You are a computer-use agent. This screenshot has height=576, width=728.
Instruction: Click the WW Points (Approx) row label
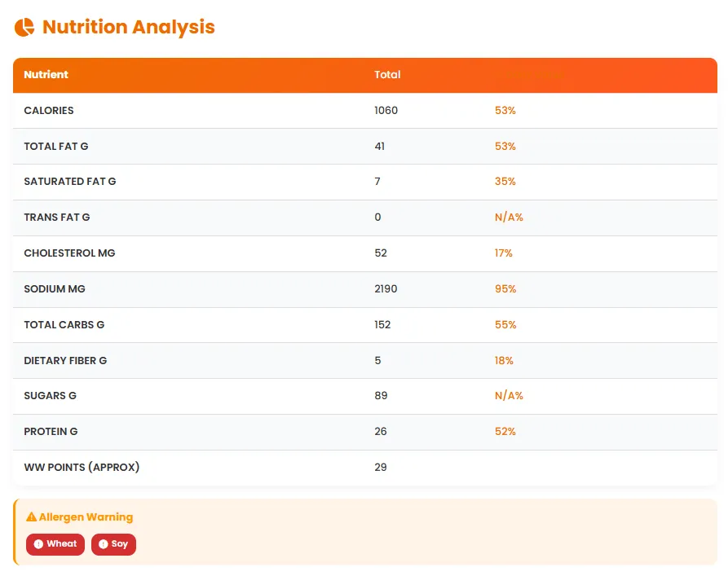(x=82, y=468)
